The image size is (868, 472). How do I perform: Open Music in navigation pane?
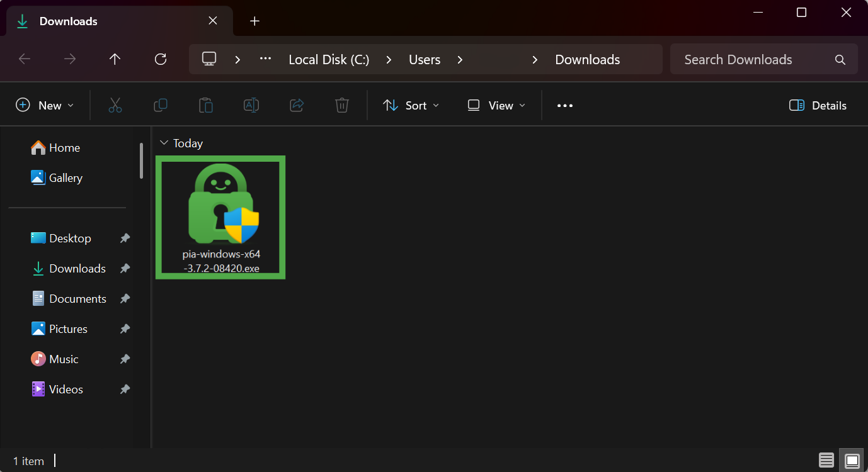tap(55, 359)
